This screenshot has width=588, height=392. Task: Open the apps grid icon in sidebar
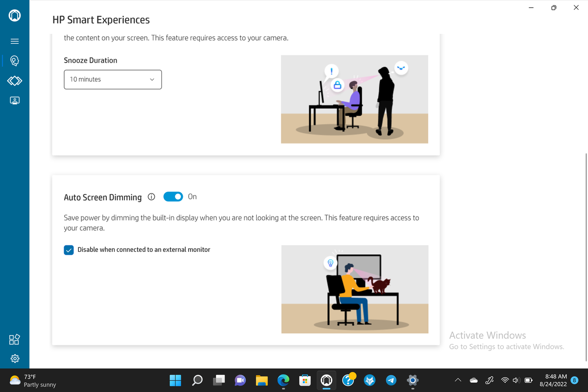coord(15,339)
